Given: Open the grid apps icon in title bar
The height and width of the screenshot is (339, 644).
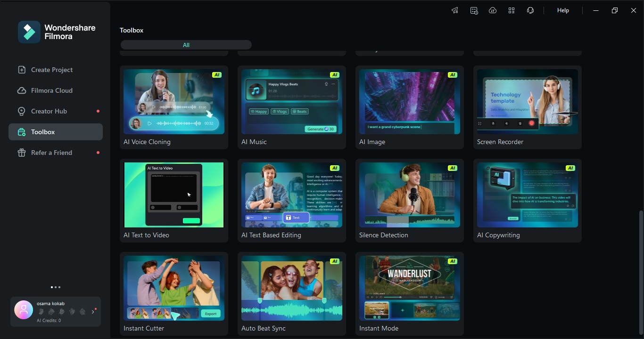Looking at the screenshot, I should pyautogui.click(x=512, y=10).
